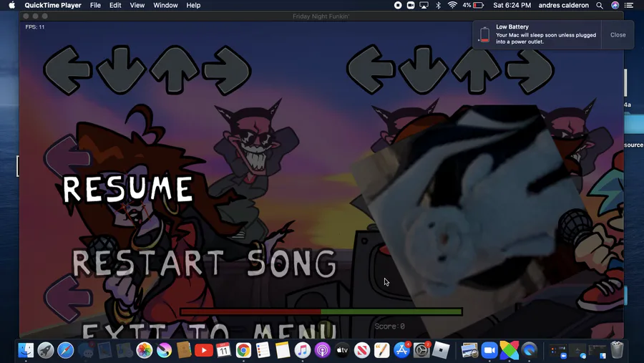Image resolution: width=644 pixels, height=363 pixels.
Task: Open Podcasts from the Dock
Action: point(323,350)
